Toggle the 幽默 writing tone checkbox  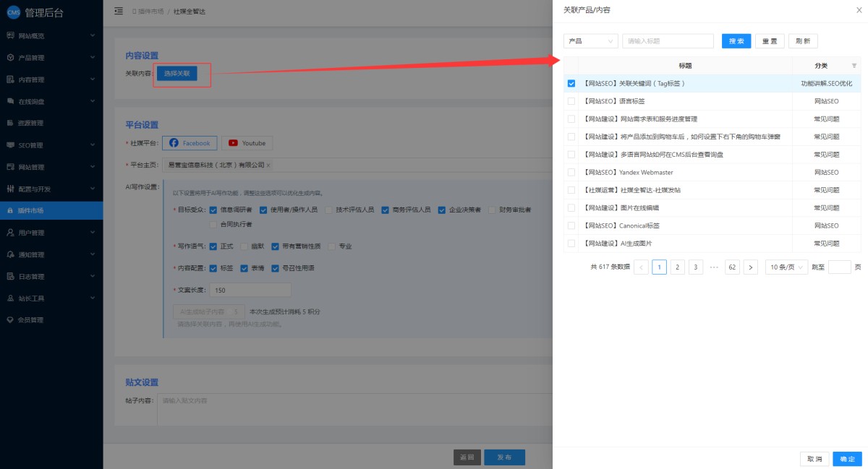point(244,246)
